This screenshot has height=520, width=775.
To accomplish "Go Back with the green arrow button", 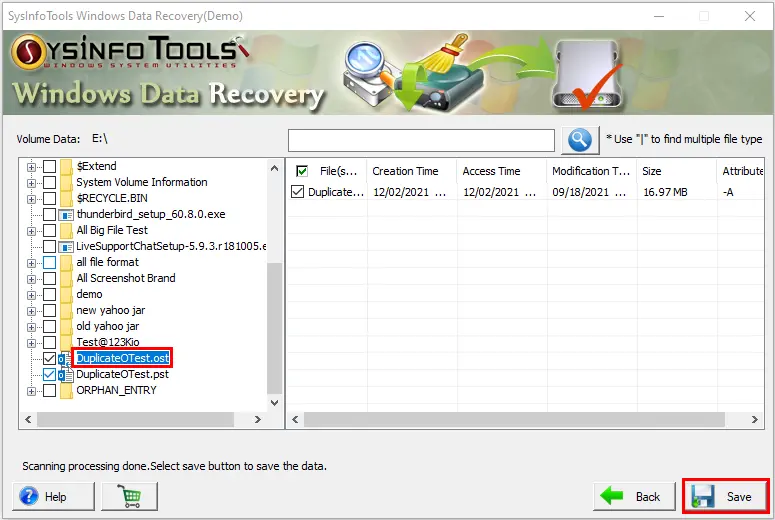I will pyautogui.click(x=634, y=496).
